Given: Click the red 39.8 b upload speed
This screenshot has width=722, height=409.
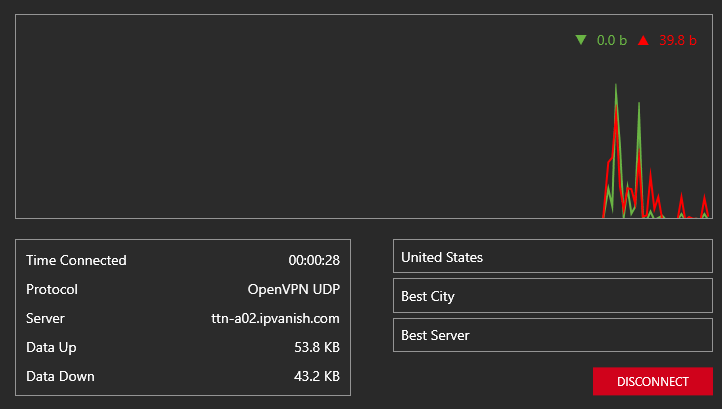Looking at the screenshot, I should pos(678,41).
